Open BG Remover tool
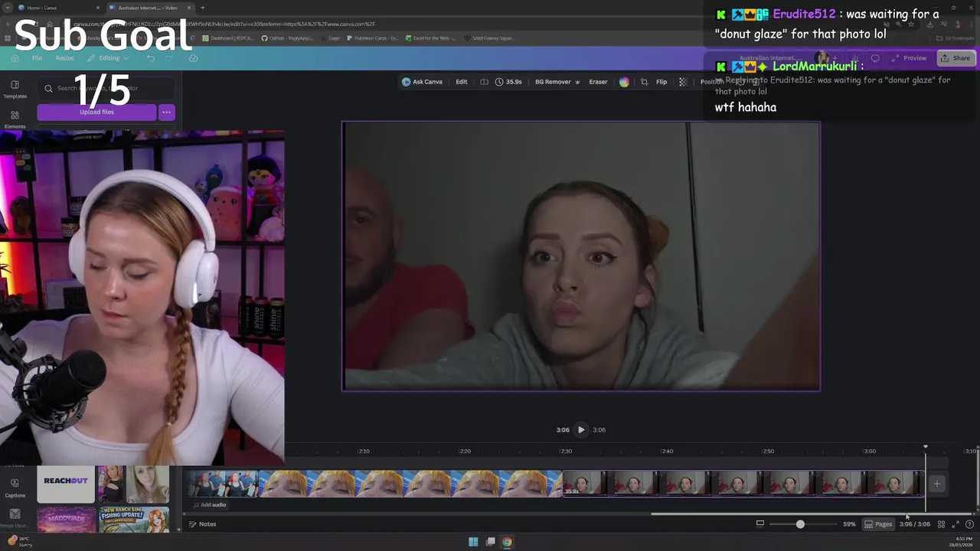The image size is (980, 551). point(557,82)
